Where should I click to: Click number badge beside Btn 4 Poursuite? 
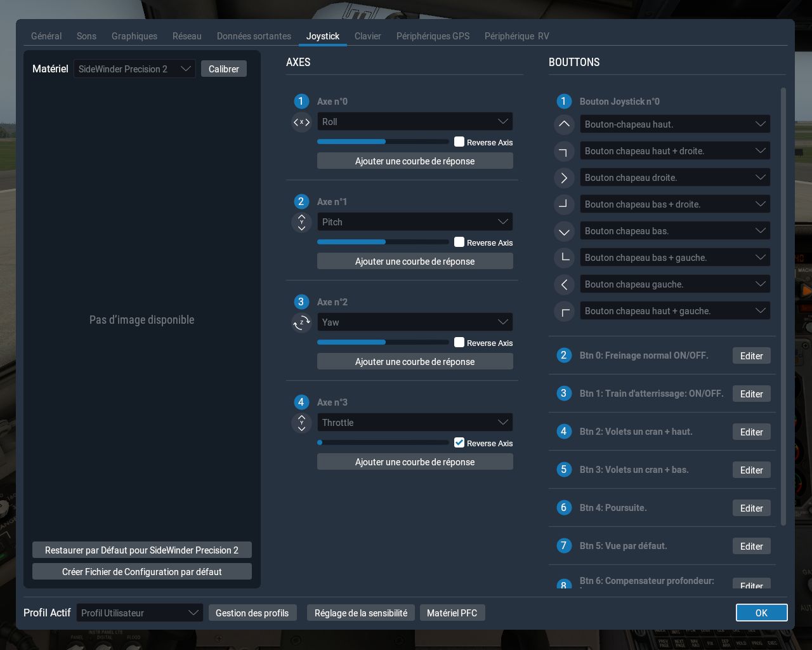click(x=564, y=507)
